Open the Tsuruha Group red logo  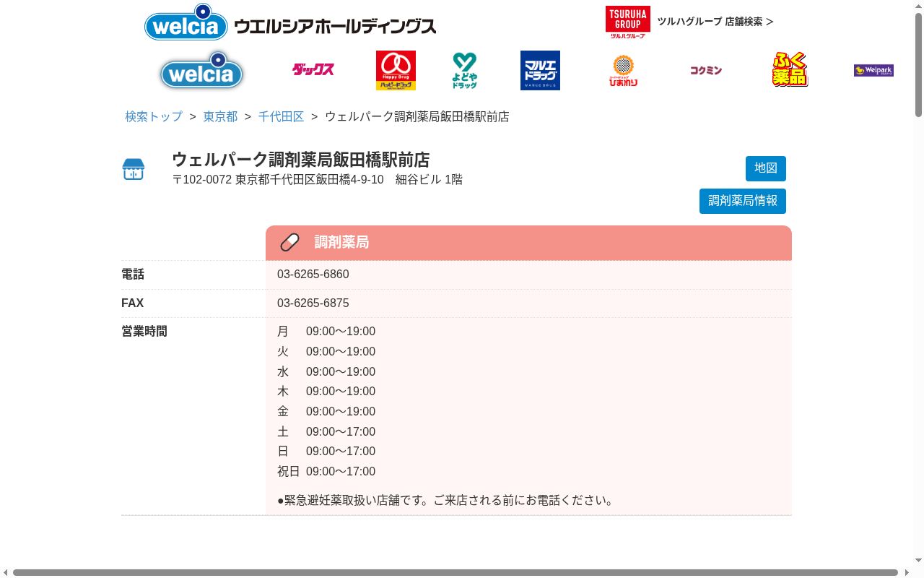pyautogui.click(x=627, y=22)
